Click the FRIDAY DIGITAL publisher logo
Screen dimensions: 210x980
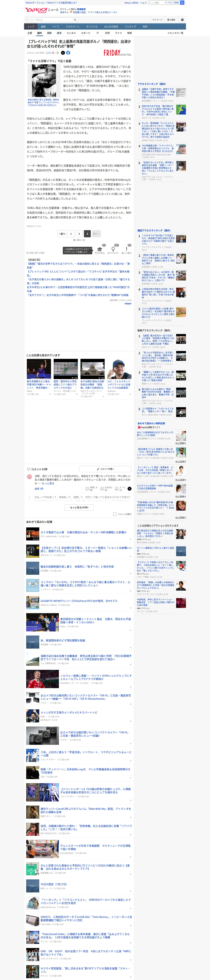point(117,53)
